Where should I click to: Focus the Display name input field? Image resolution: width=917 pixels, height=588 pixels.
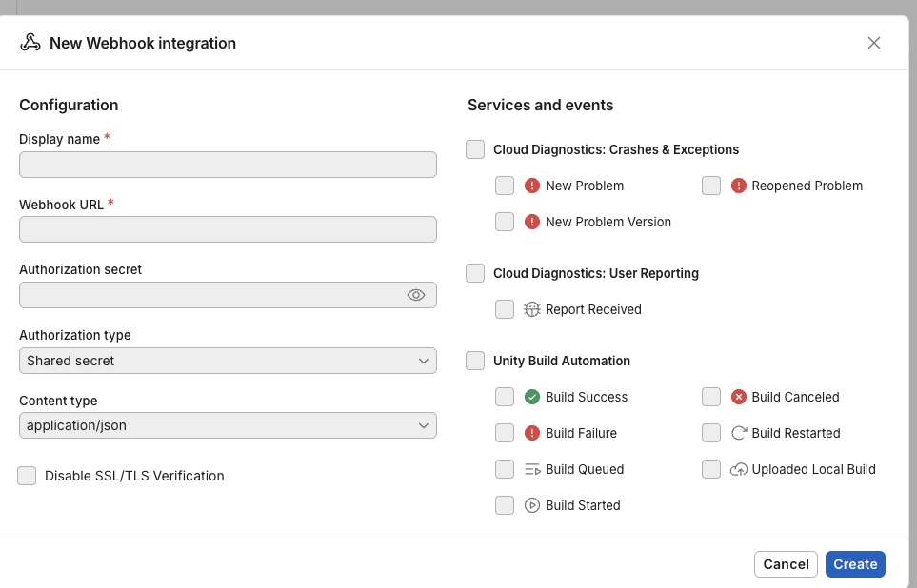coord(228,165)
